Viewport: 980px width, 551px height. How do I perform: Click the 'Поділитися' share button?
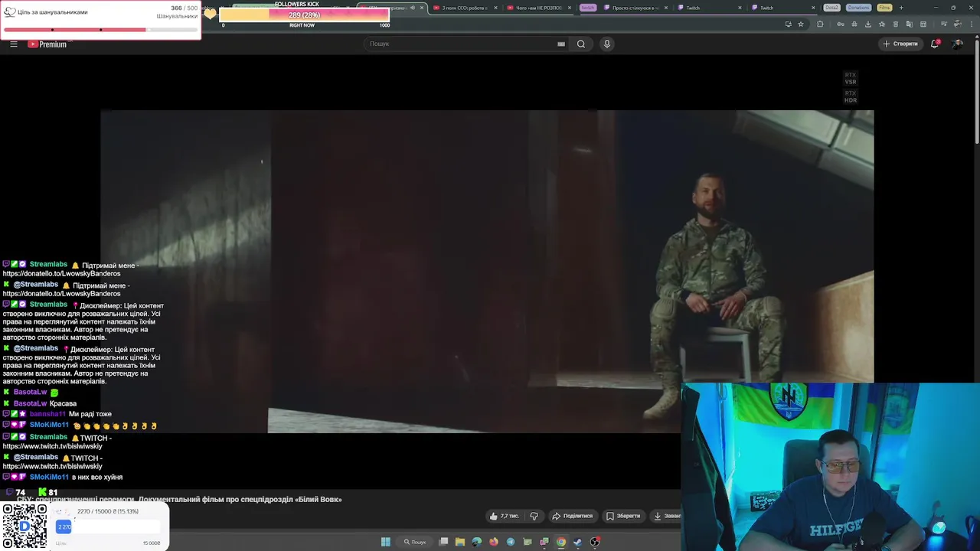coord(573,516)
